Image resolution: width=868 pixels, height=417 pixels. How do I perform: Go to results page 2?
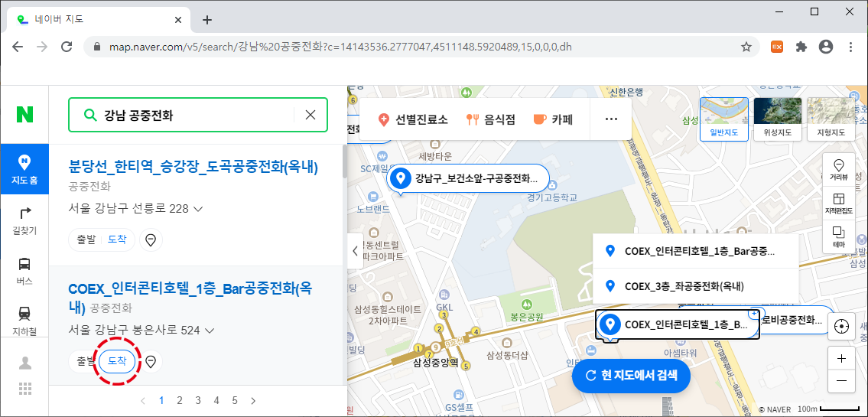[180, 400]
